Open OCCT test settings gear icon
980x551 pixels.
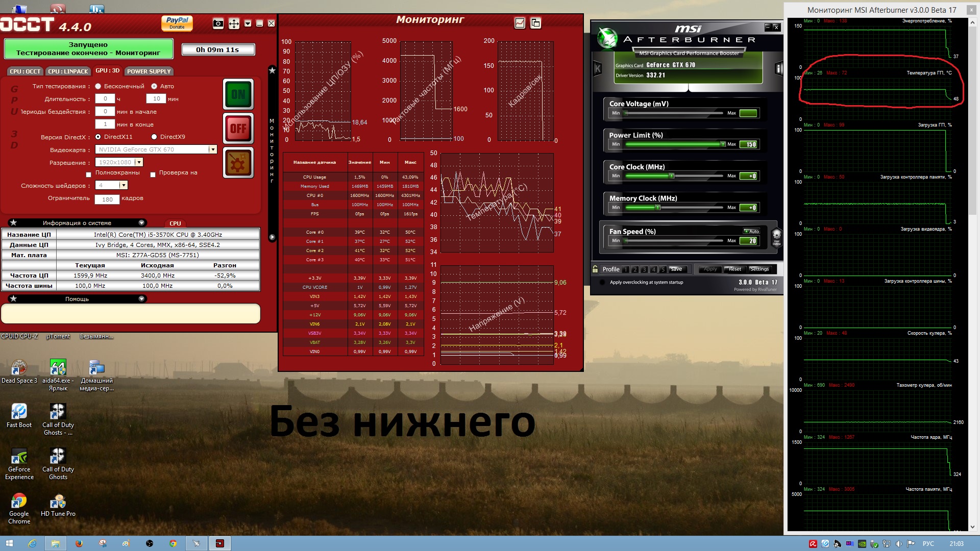coord(238,163)
